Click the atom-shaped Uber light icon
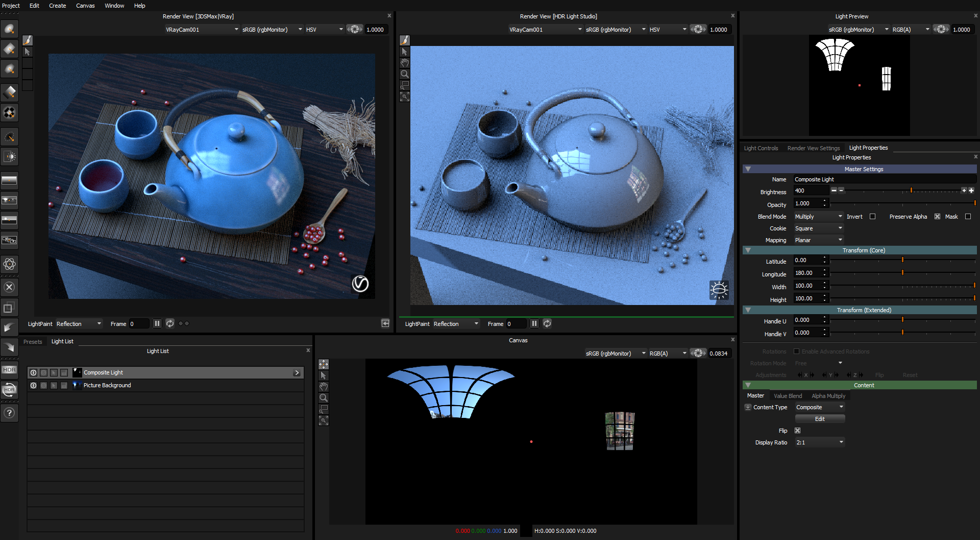 click(x=9, y=264)
